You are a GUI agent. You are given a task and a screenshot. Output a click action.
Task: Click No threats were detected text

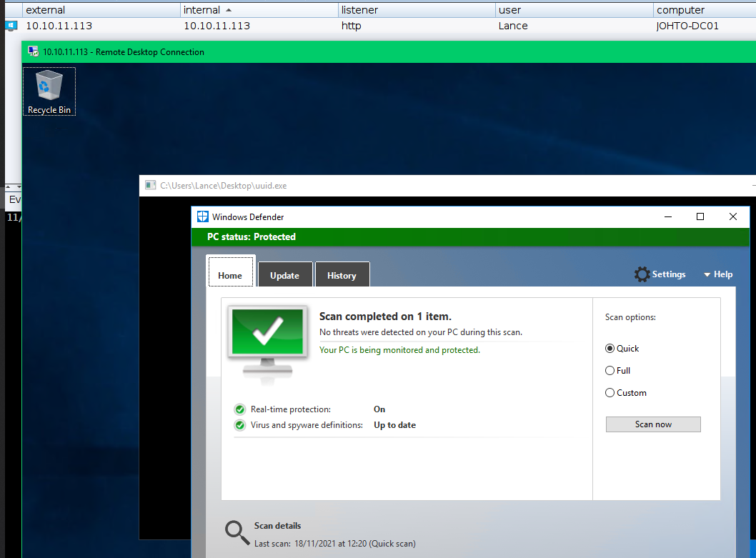[x=420, y=332]
